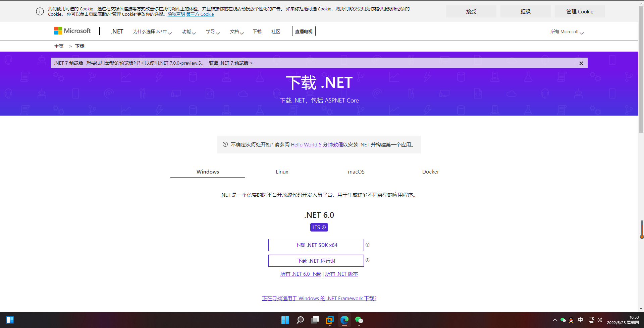Click the 下载 .NET page title

319,82
